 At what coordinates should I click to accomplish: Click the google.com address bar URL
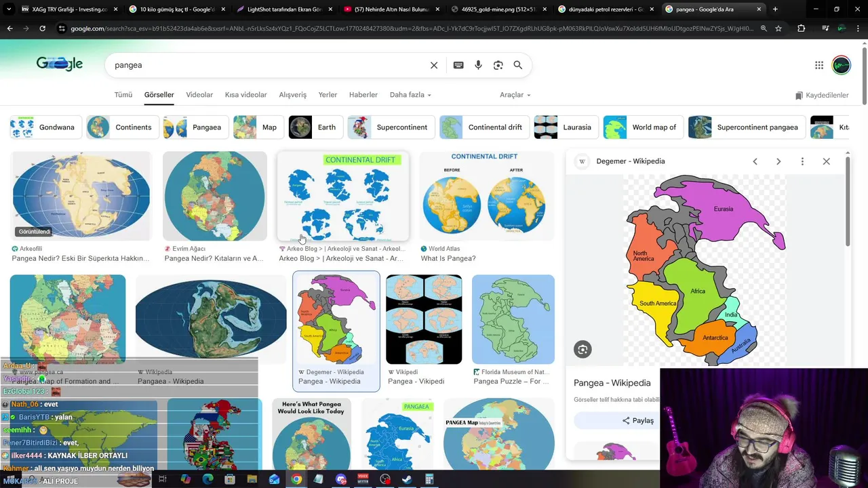[411, 28]
